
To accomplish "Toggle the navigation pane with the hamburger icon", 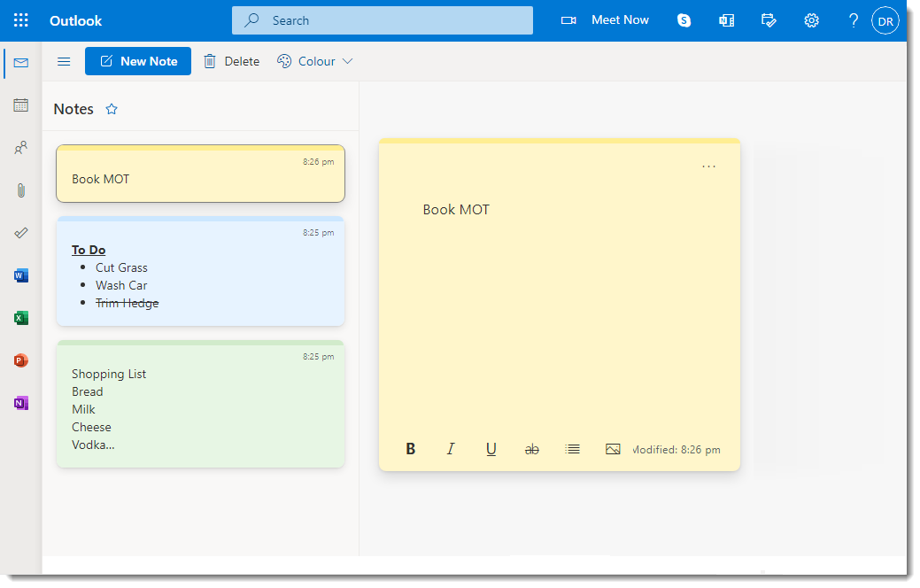I will click(63, 61).
